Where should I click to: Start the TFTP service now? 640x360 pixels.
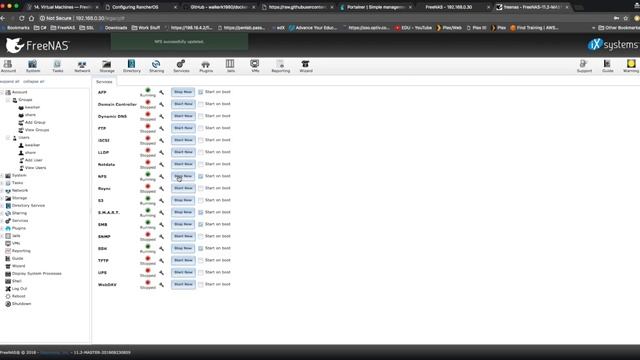point(183,260)
